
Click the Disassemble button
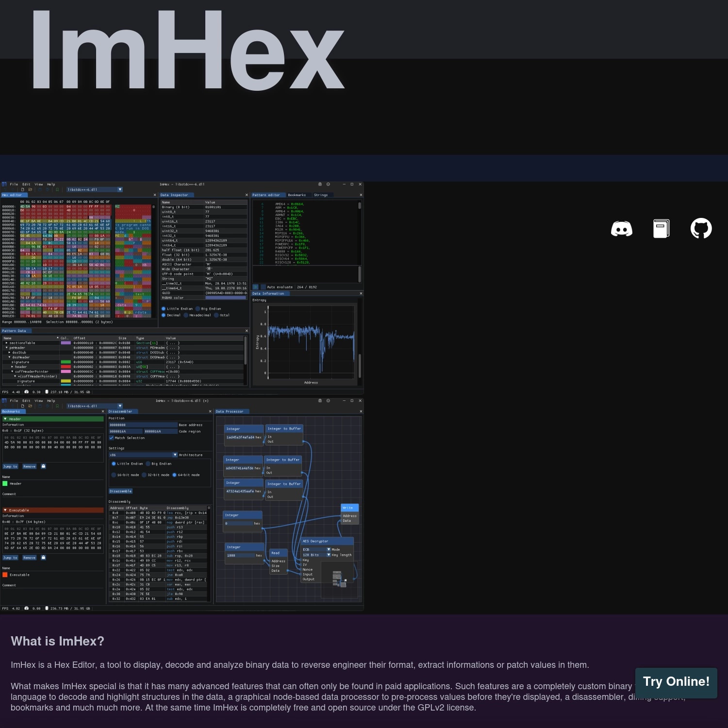tap(120, 491)
